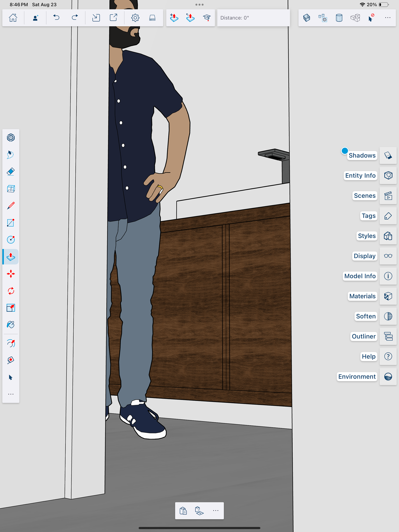Pick the arrow Select tool
The height and width of the screenshot is (532, 399).
pos(10,377)
